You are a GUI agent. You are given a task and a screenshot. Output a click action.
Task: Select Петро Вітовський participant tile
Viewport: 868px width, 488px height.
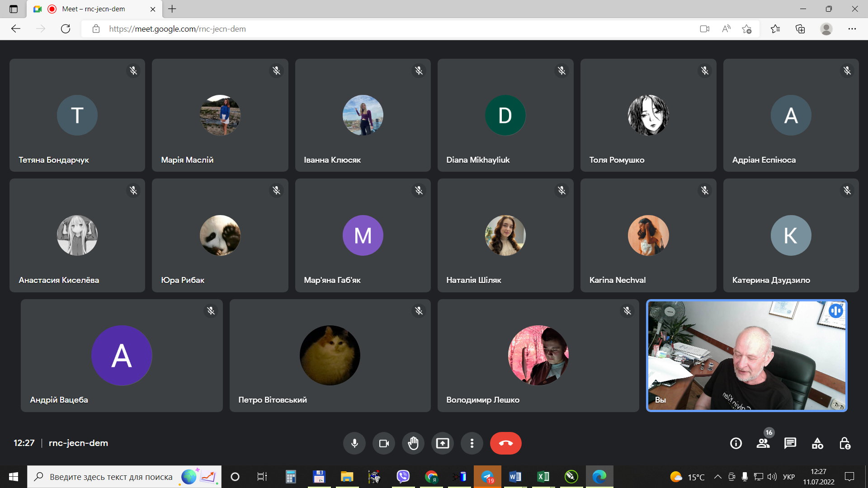[x=330, y=356]
